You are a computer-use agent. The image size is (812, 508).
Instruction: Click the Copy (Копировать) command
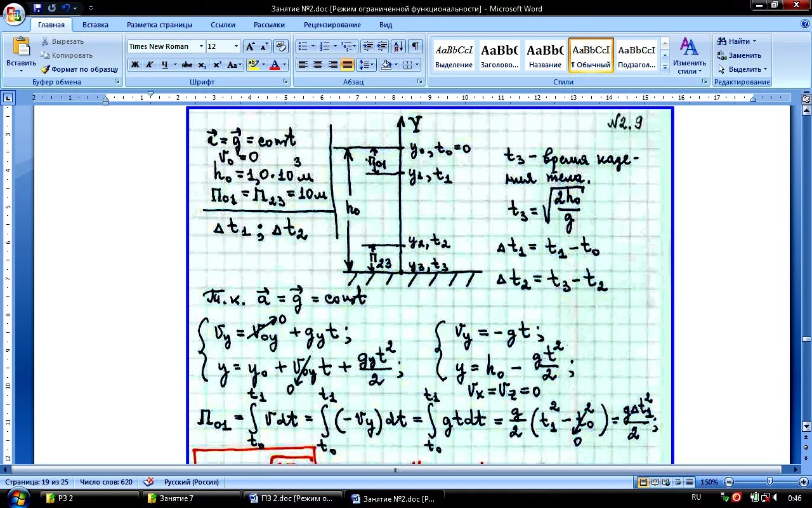click(67, 55)
